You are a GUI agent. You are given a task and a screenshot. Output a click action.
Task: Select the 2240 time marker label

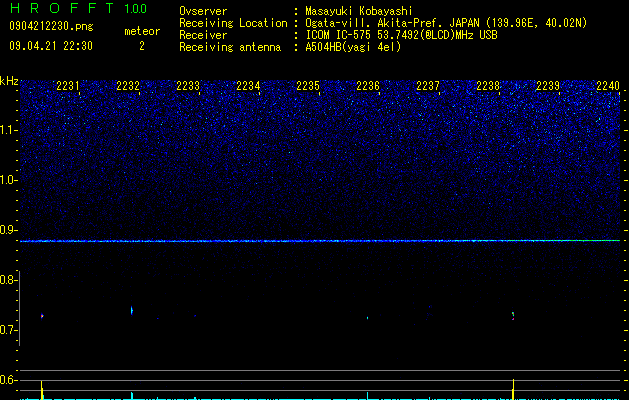[x=608, y=86]
